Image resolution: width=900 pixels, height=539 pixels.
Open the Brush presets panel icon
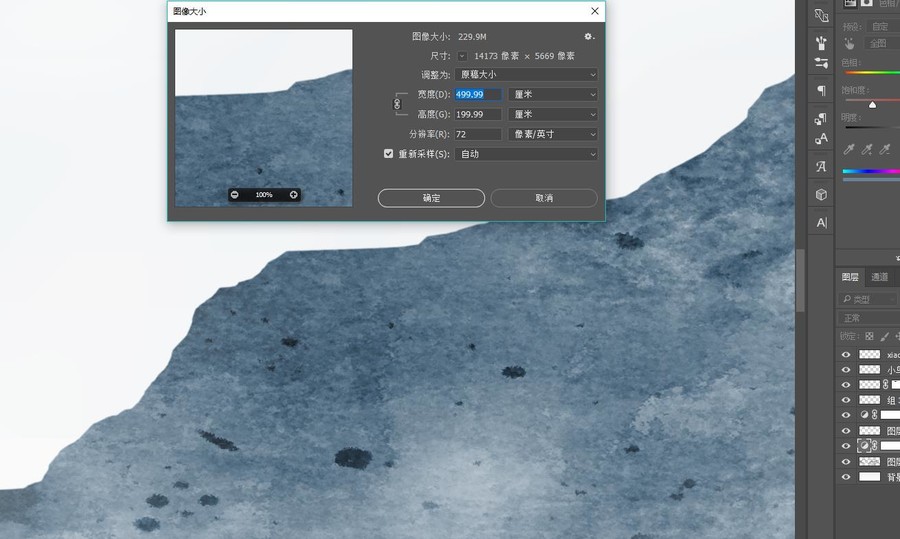point(821,42)
